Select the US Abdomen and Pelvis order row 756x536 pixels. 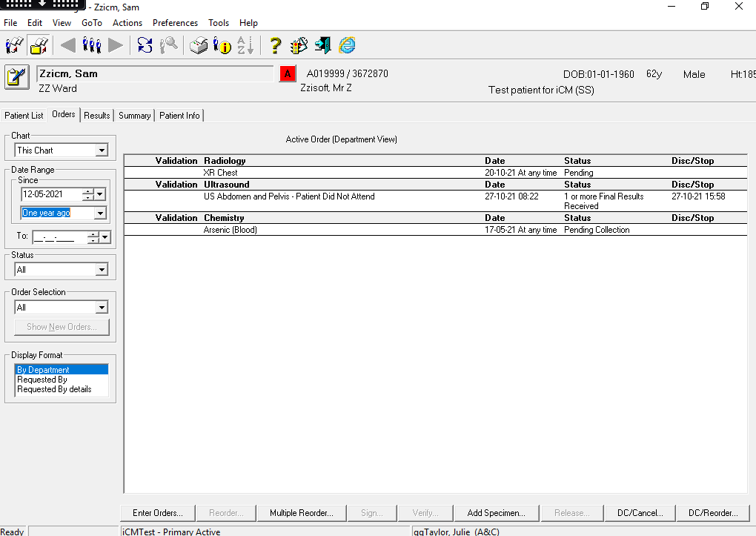[x=435, y=201]
